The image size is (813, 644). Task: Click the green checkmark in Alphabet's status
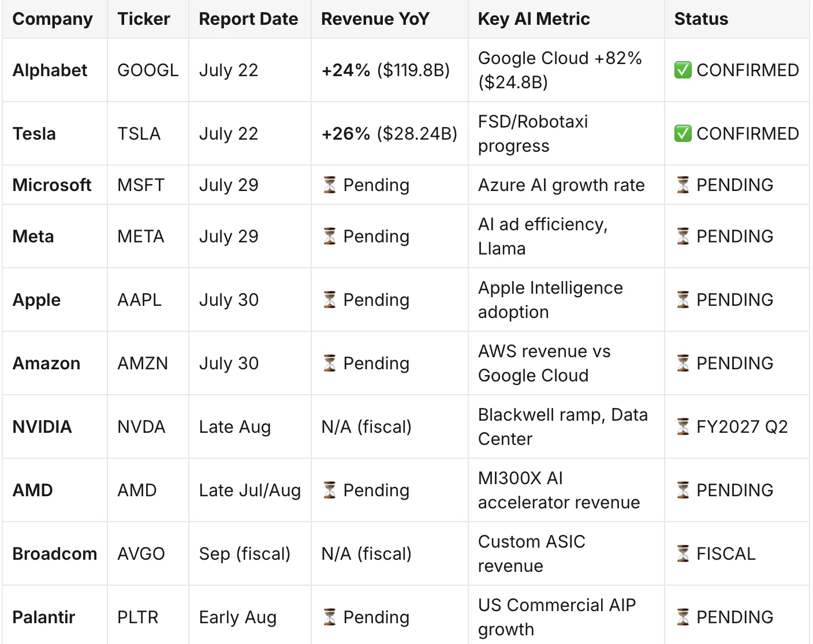coord(683,70)
